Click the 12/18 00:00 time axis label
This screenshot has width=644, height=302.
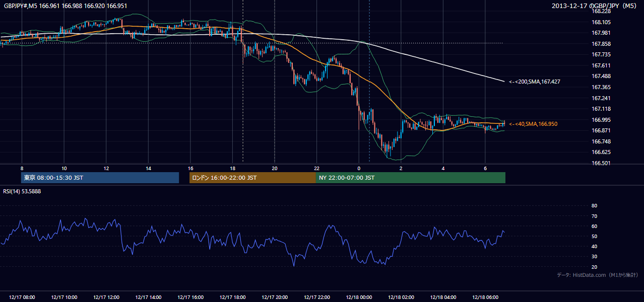click(x=359, y=297)
